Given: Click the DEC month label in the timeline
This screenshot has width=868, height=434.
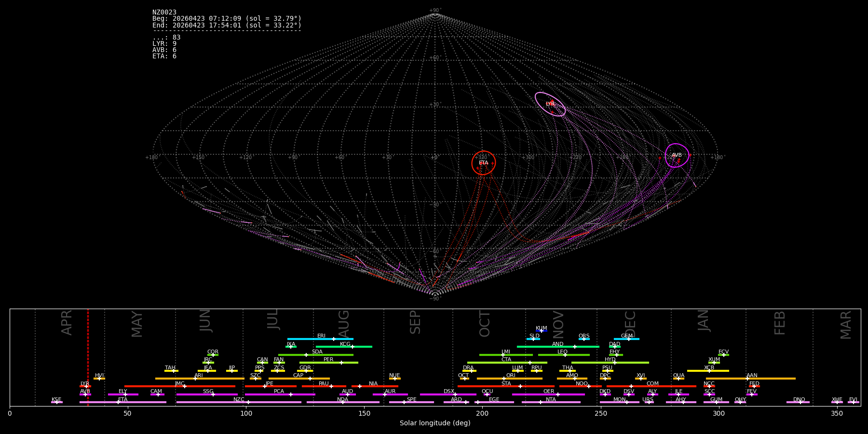Looking at the screenshot, I should point(630,323).
